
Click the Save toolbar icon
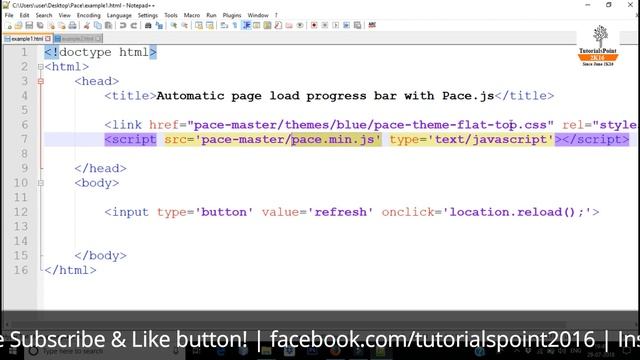tap(29, 25)
